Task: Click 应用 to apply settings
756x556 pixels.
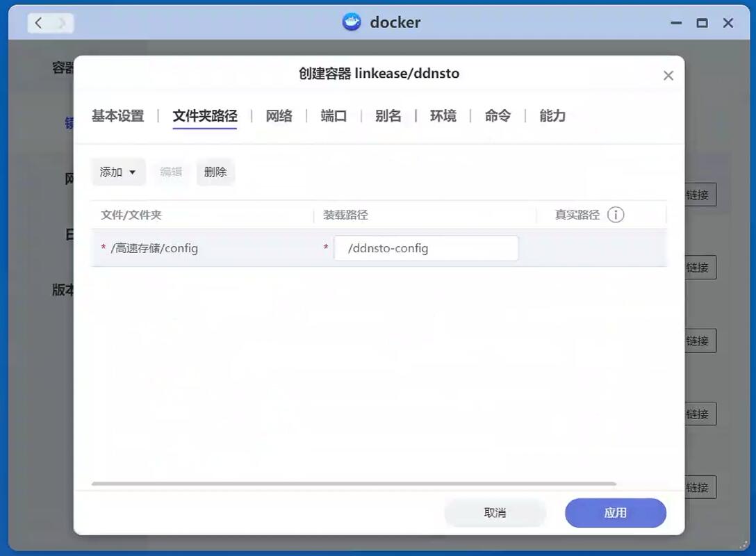Action: [x=615, y=513]
